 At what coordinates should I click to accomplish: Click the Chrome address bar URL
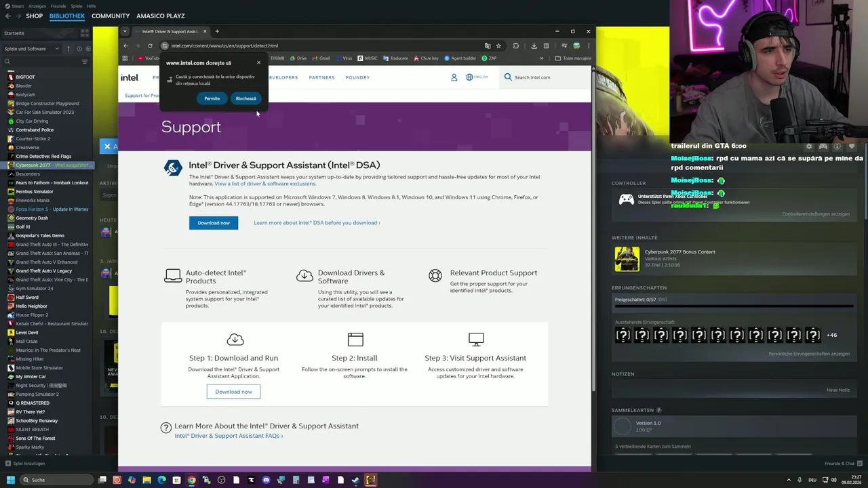click(x=224, y=45)
